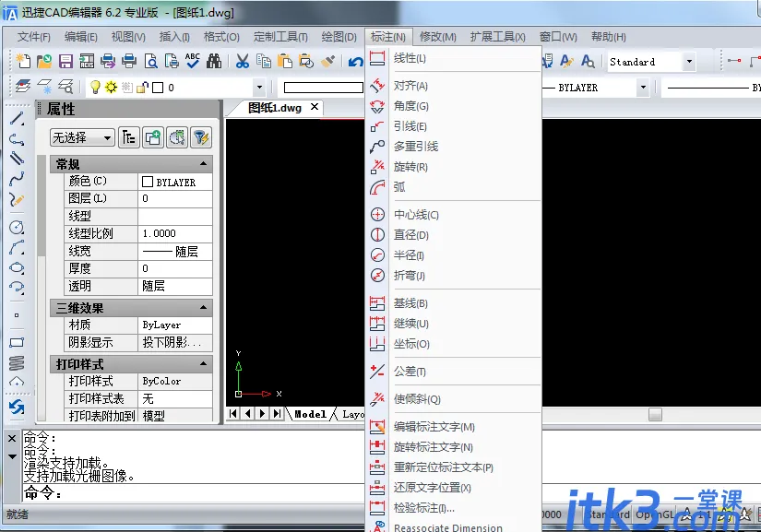This screenshot has width=761, height=532.
Task: Click the Open file toolbar icon
Action: 44,61
